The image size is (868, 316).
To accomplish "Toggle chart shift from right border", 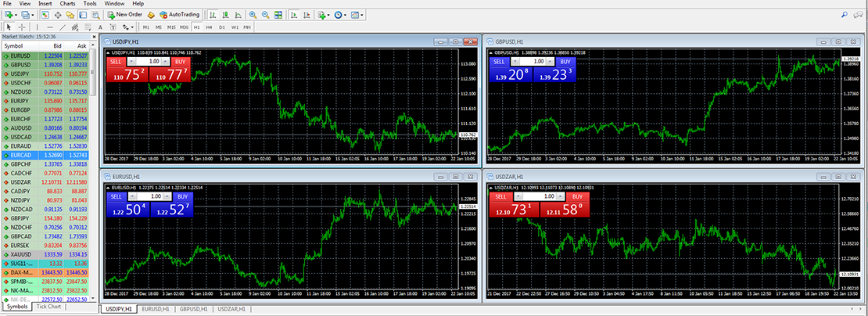I will click(x=307, y=14).
